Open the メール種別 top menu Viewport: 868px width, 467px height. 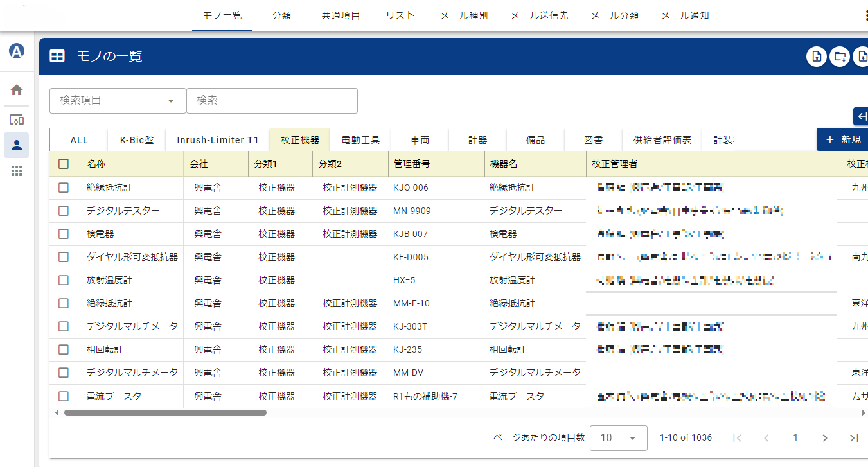coord(464,15)
